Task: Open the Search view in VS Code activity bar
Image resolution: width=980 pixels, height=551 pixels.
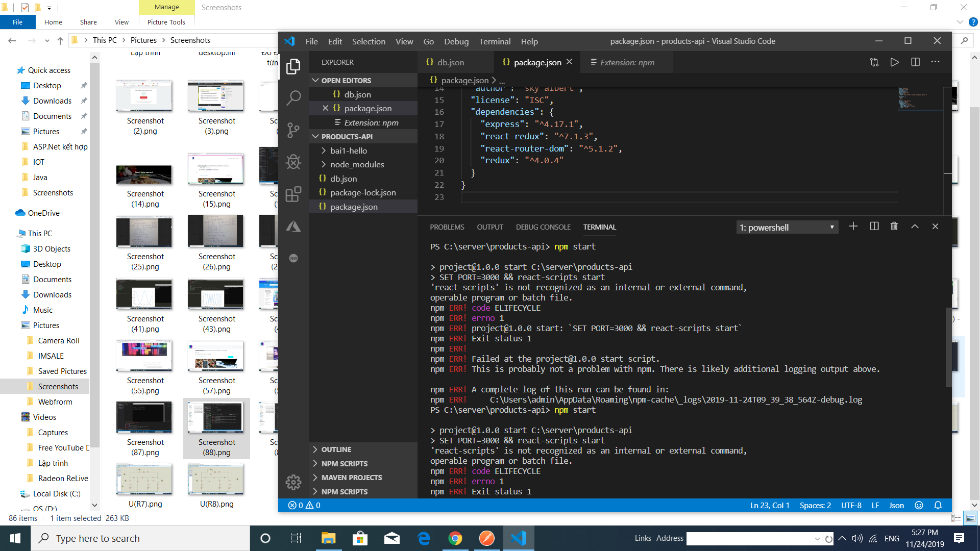Action: coord(293,98)
